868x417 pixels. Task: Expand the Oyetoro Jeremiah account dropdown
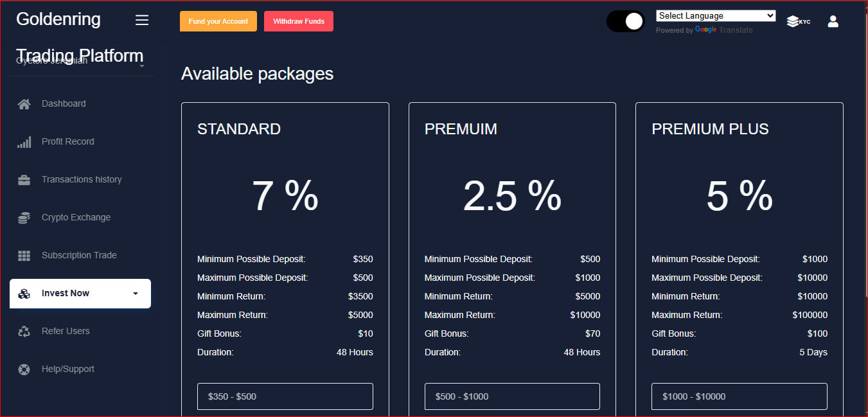(142, 62)
